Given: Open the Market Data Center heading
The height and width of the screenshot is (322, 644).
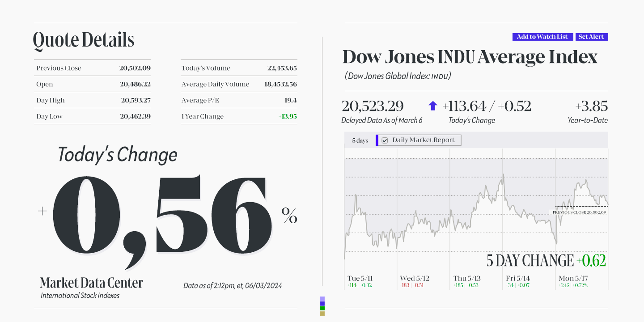Looking at the screenshot, I should click(x=91, y=283).
